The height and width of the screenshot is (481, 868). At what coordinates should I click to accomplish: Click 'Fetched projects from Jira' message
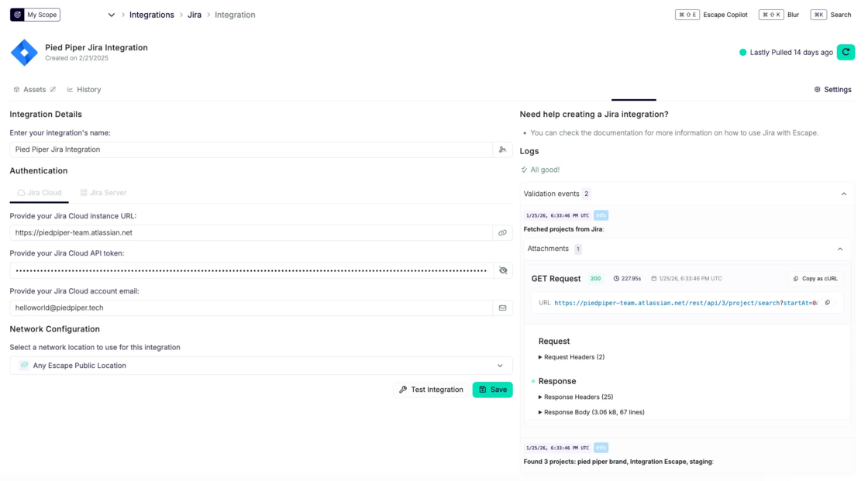click(x=563, y=229)
